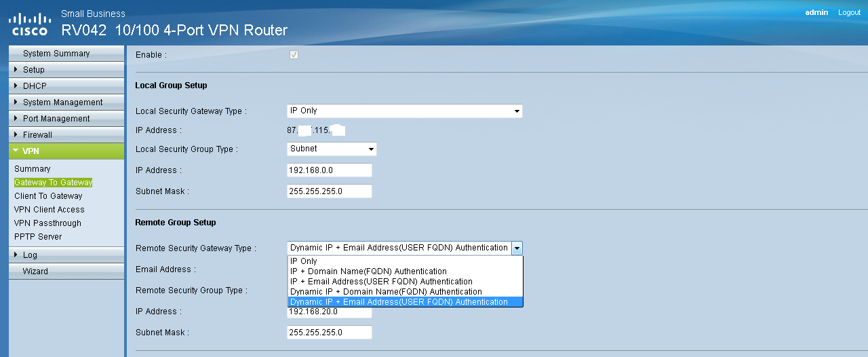Open Local Security Gateway Type dropdown
Screen dimensions: 868x357
(x=405, y=111)
